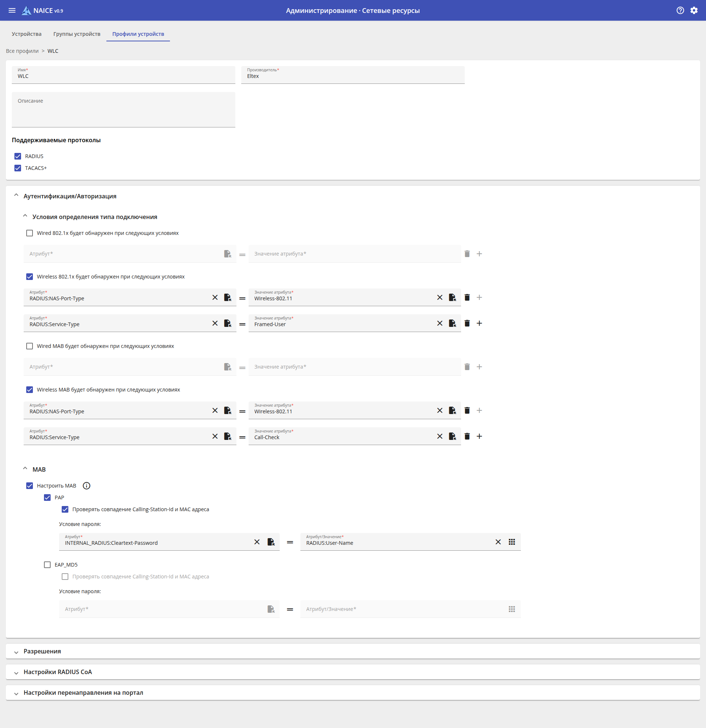Viewport: 706px width, 728px height.
Task: Enable Wired 802.1x detection checkbox
Action: 30,233
